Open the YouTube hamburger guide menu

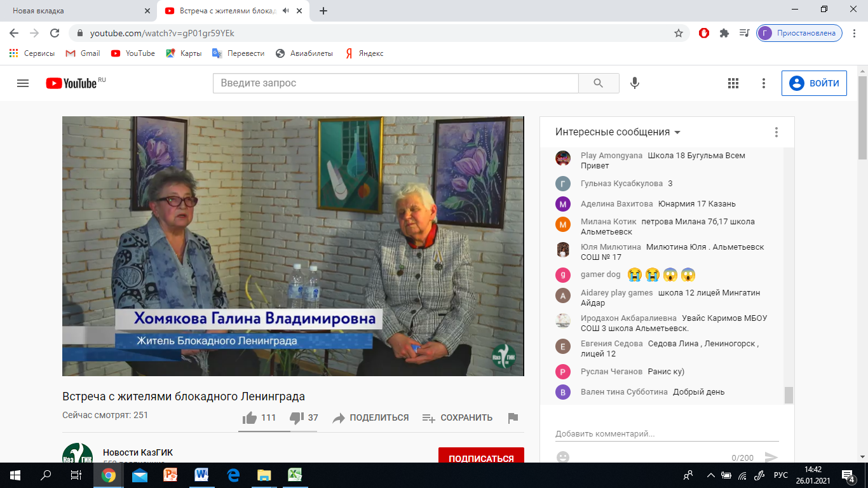pyautogui.click(x=23, y=83)
